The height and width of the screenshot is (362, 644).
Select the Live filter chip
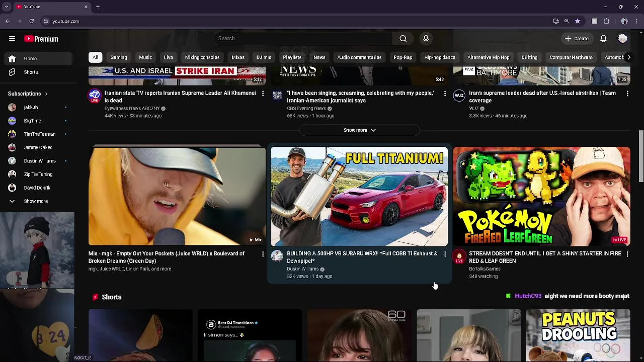(169, 57)
